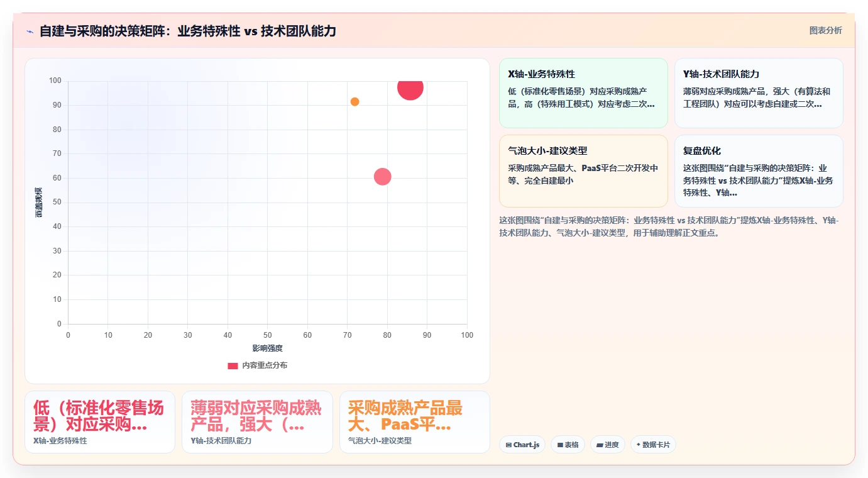Open the Y轴-技术团队能力 info card
The image size is (868, 478).
click(x=759, y=93)
